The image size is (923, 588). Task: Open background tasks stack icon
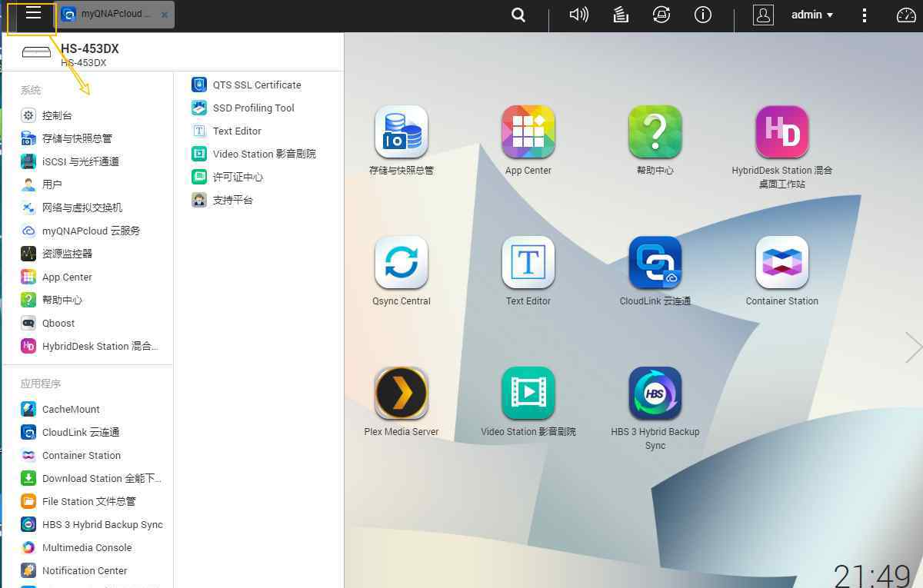tap(621, 15)
